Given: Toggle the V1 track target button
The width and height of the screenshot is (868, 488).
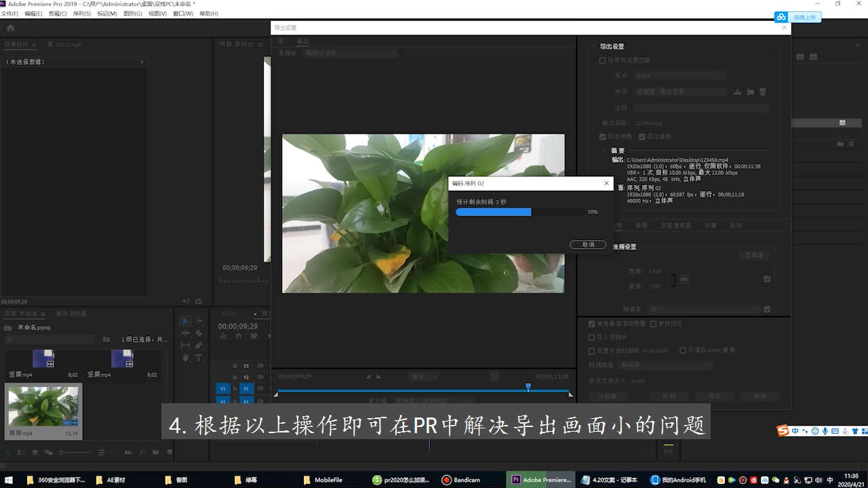Looking at the screenshot, I should click(x=247, y=388).
